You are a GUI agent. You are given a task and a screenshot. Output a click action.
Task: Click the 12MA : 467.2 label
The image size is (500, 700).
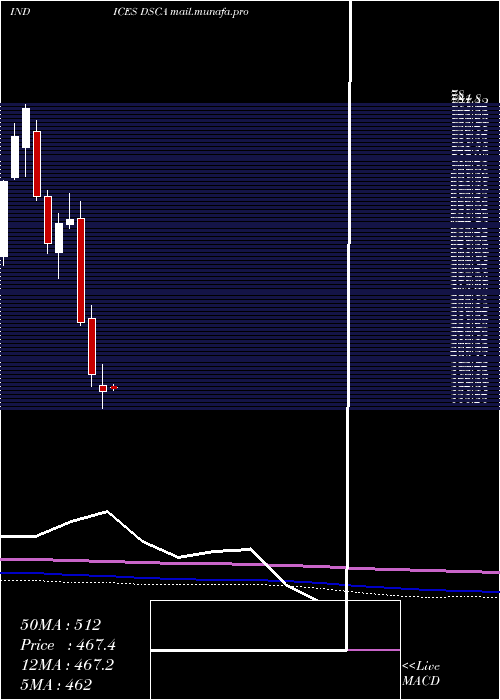[x=67, y=665]
